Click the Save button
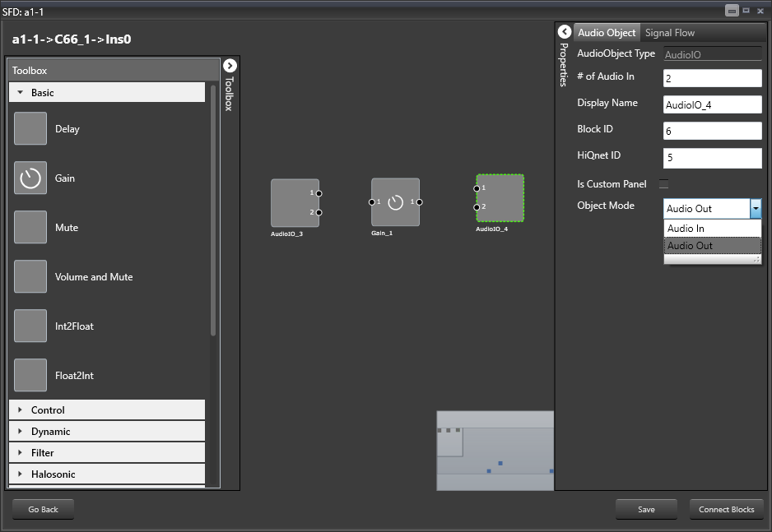 pyautogui.click(x=646, y=509)
